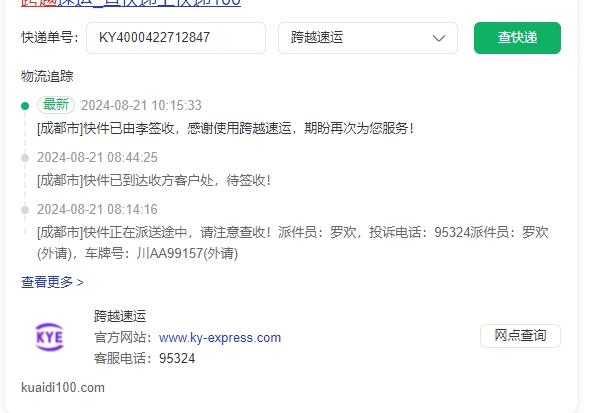This screenshot has height=413, width=599.
Task: Expand tracking history via 查看更多
Action: (x=52, y=282)
